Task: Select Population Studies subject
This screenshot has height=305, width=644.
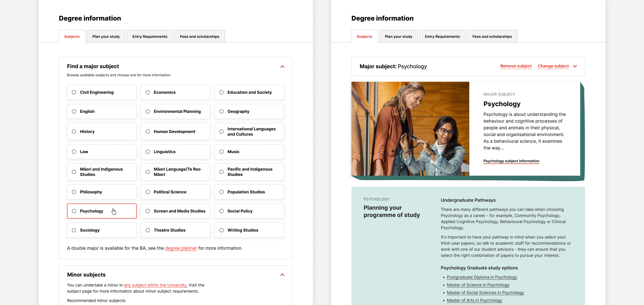Action: [x=249, y=192]
